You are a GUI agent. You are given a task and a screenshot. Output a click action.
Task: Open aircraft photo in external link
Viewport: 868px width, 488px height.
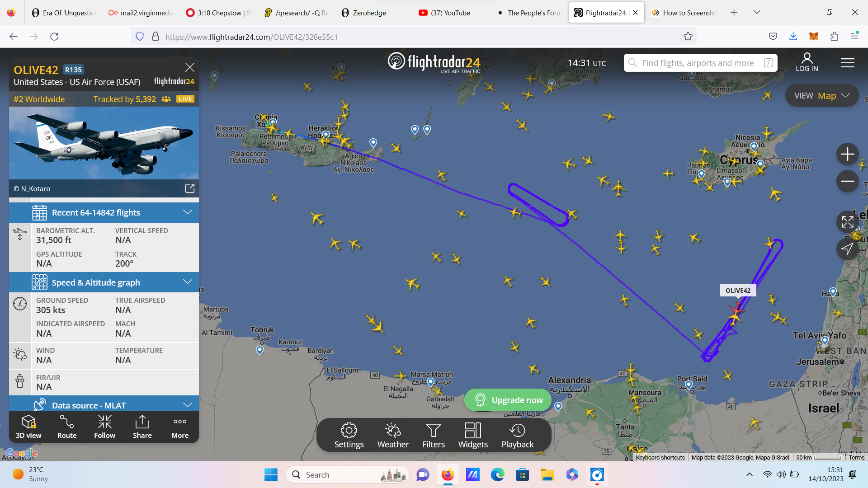(x=190, y=188)
